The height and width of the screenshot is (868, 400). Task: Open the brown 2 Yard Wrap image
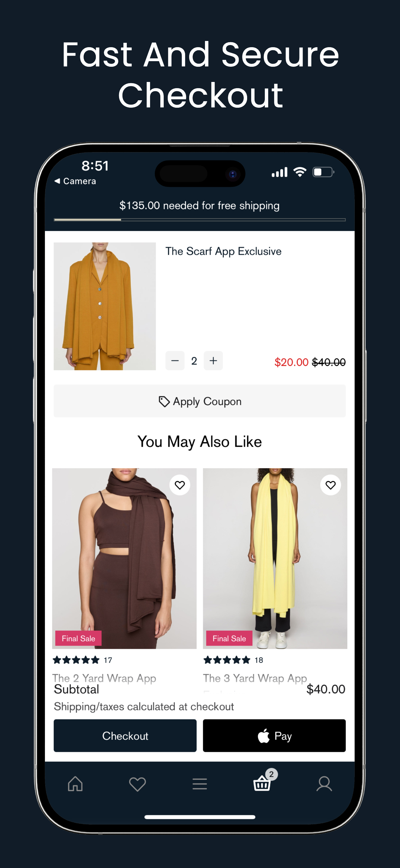(124, 558)
